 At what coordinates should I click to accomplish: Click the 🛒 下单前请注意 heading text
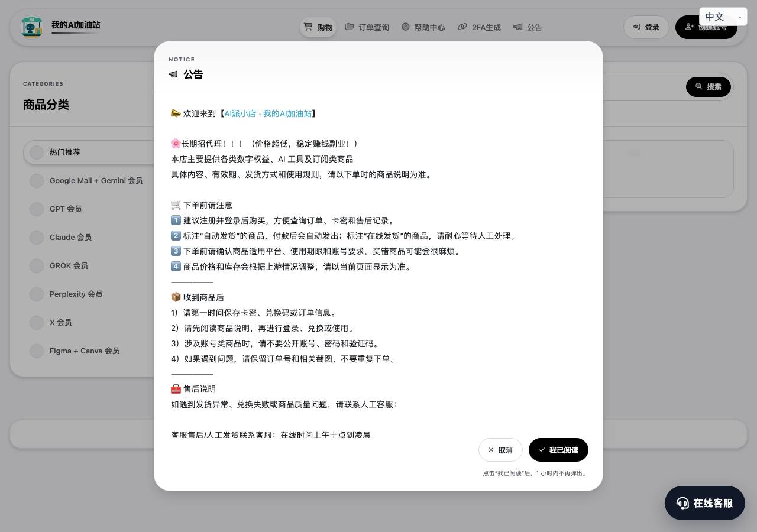tap(201, 205)
